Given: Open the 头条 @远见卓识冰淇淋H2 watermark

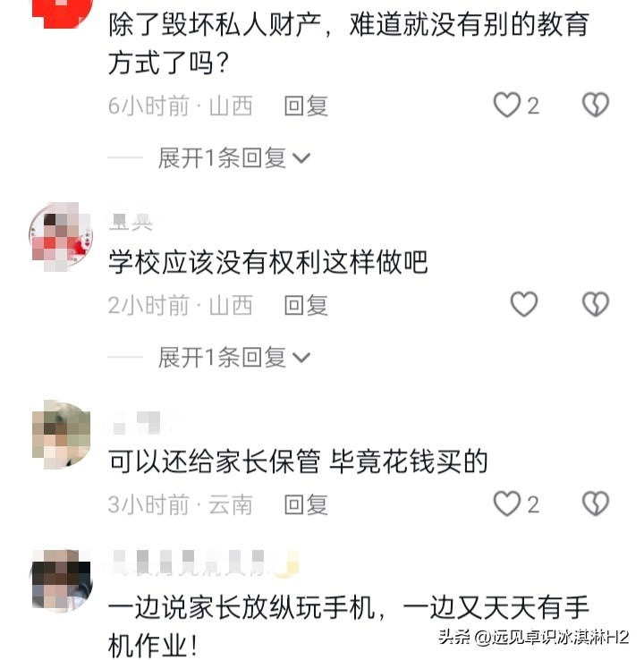Looking at the screenshot, I should point(534,637).
